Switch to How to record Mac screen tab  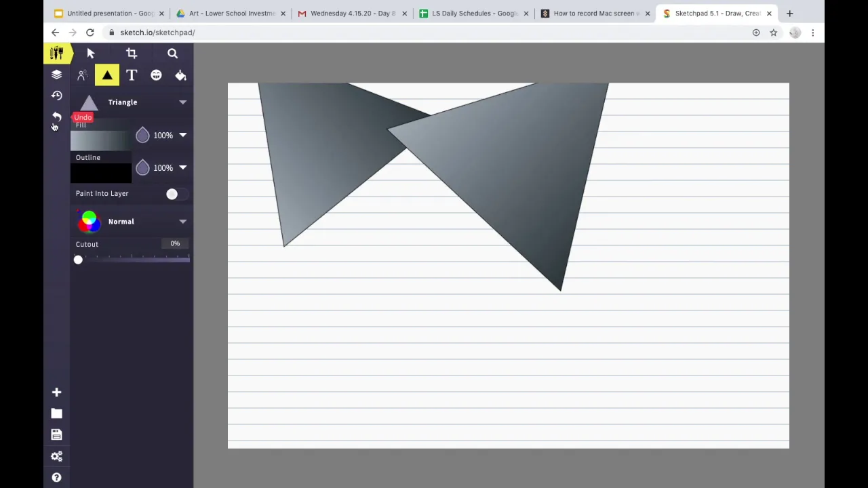pyautogui.click(x=594, y=14)
